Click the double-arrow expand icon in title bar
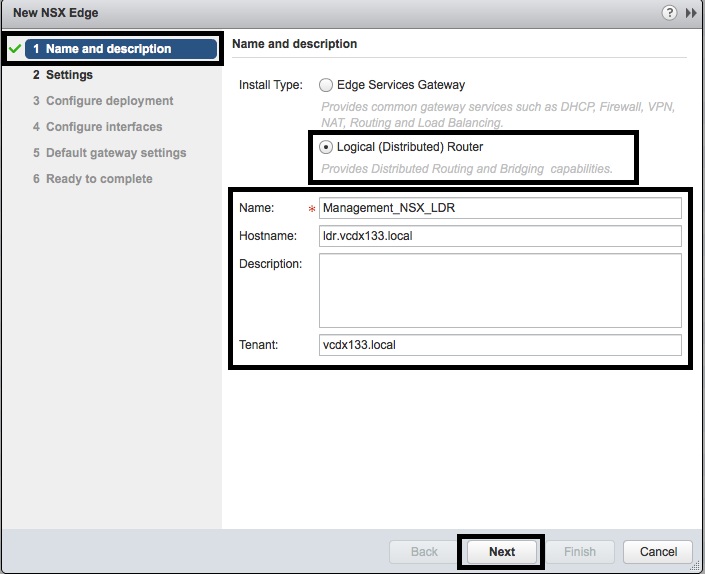705x574 pixels. point(690,13)
